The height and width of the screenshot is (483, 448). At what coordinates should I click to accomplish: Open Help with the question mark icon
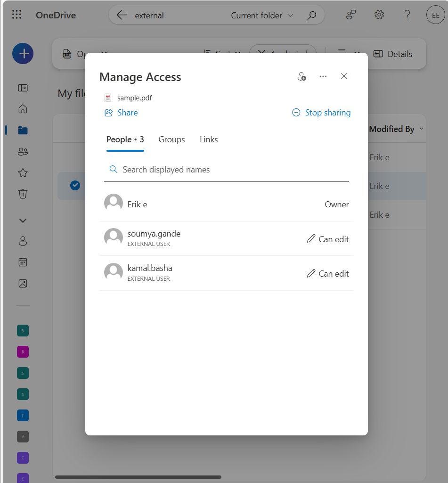tap(407, 15)
